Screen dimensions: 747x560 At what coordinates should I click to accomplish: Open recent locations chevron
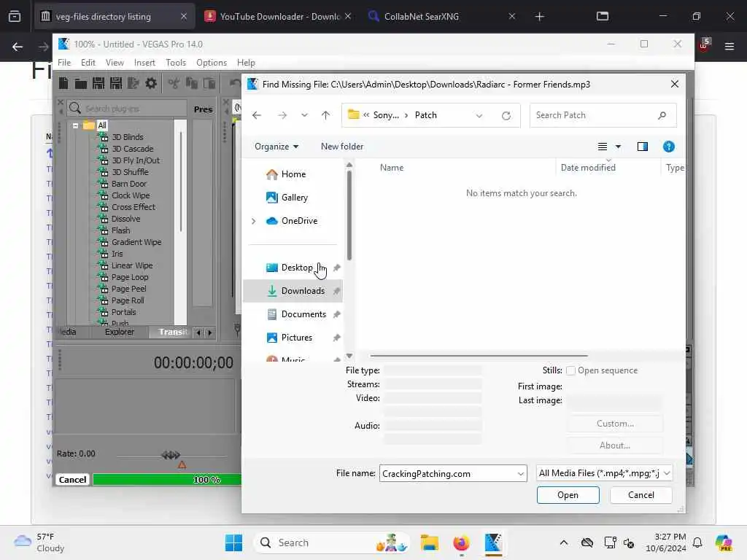click(304, 115)
